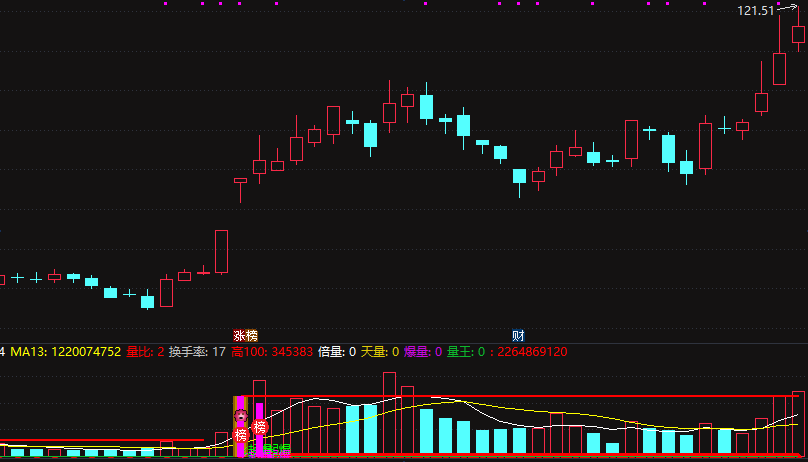
Task: Select the 天量: 0 indicator value
Action: 380,352
